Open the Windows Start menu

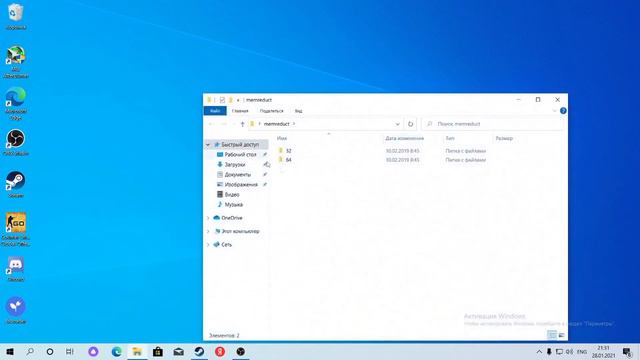(x=10, y=351)
